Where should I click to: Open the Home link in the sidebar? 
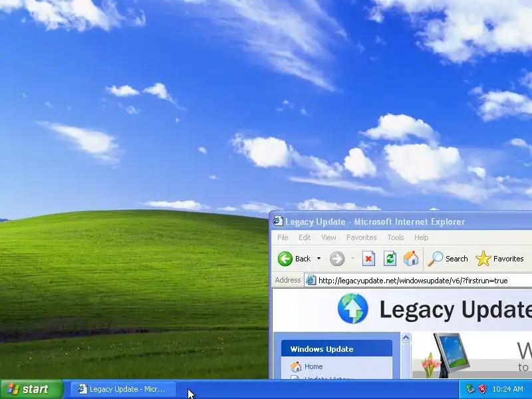(x=313, y=366)
